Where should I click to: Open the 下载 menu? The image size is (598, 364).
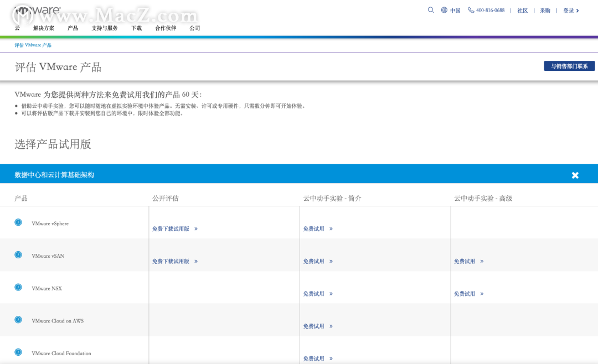[137, 28]
